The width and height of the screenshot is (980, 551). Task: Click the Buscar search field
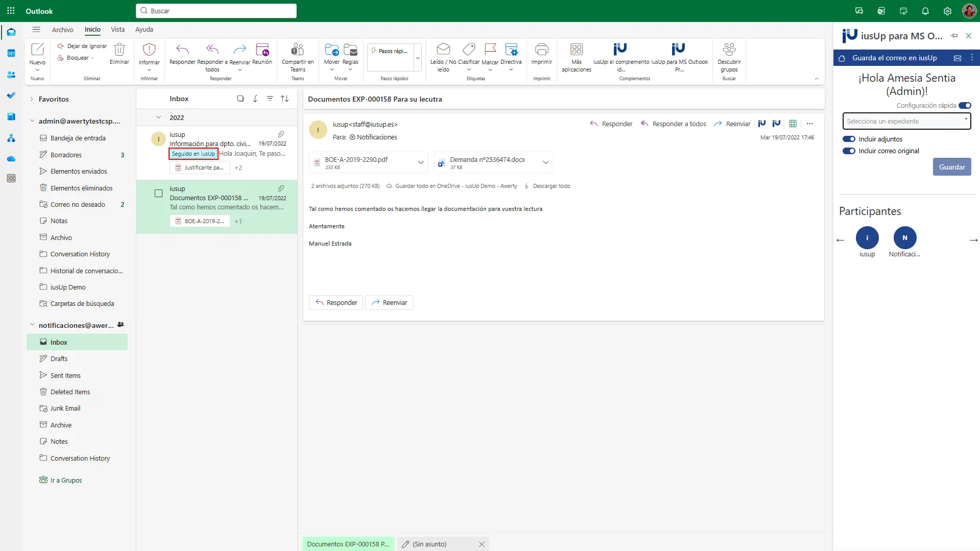click(217, 11)
